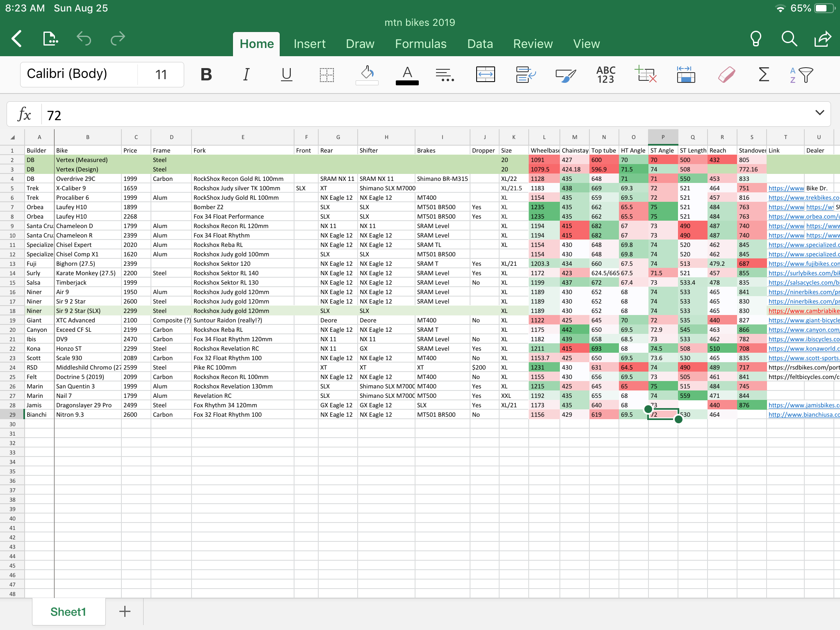Select the Builder header cell

click(39, 151)
